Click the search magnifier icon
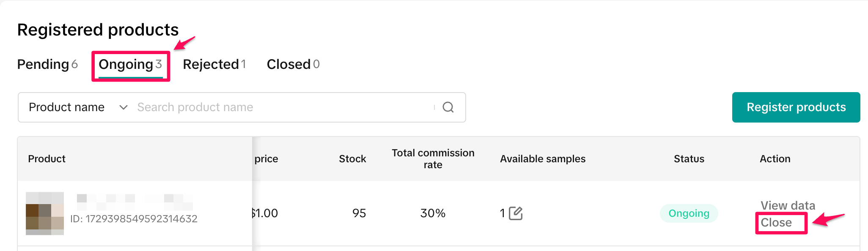The image size is (868, 251). pyautogui.click(x=448, y=107)
